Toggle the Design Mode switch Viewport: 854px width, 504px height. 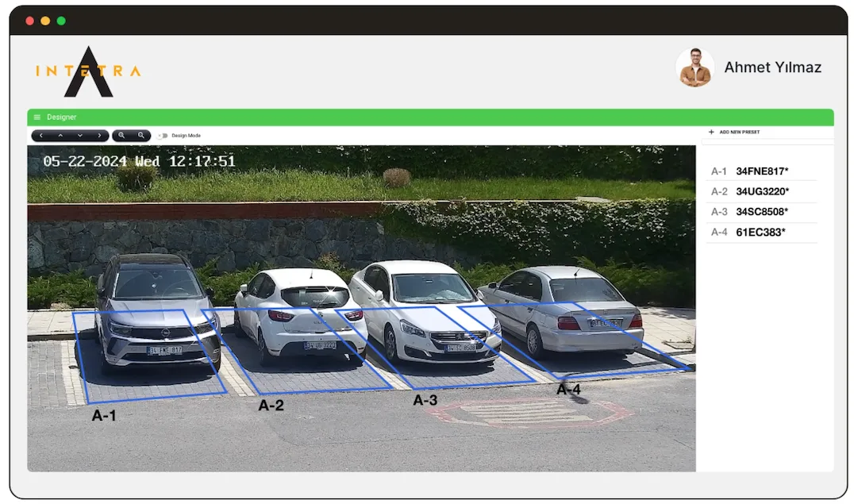[x=163, y=136]
